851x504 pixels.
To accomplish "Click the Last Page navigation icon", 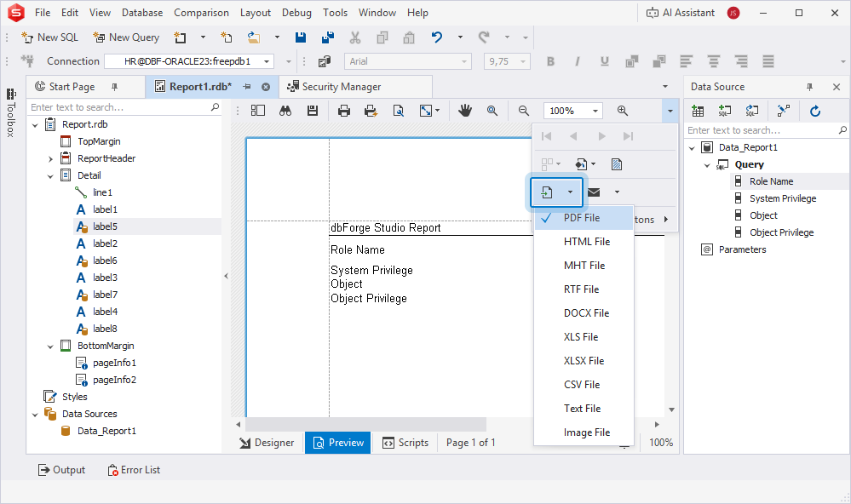I will point(628,136).
